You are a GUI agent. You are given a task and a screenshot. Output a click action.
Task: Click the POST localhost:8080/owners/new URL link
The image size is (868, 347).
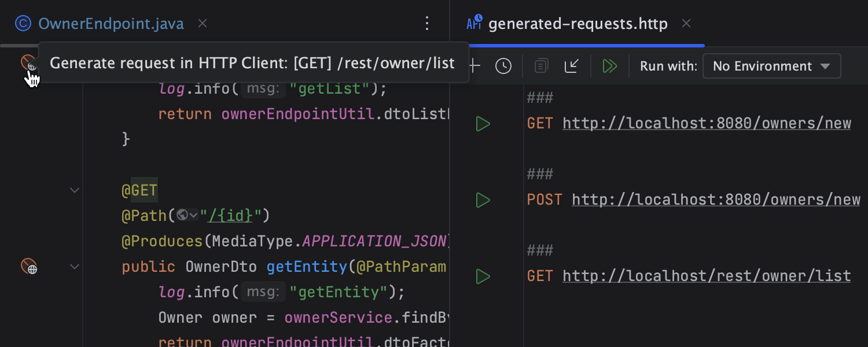coord(715,200)
